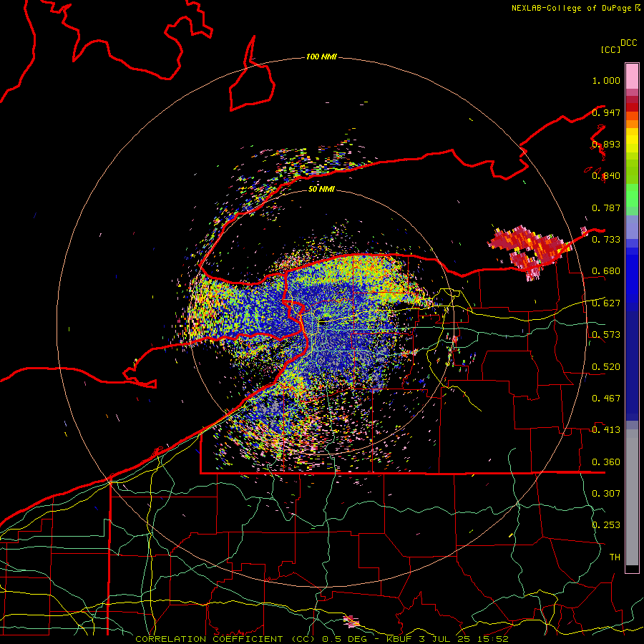Screen dimensions: 644x644
Task: Click the KBUF 3 JUL 25 15:52 timestamp
Action: (447, 639)
